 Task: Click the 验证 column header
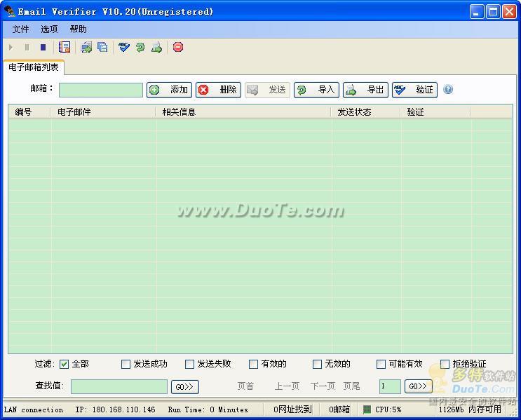(x=435, y=112)
